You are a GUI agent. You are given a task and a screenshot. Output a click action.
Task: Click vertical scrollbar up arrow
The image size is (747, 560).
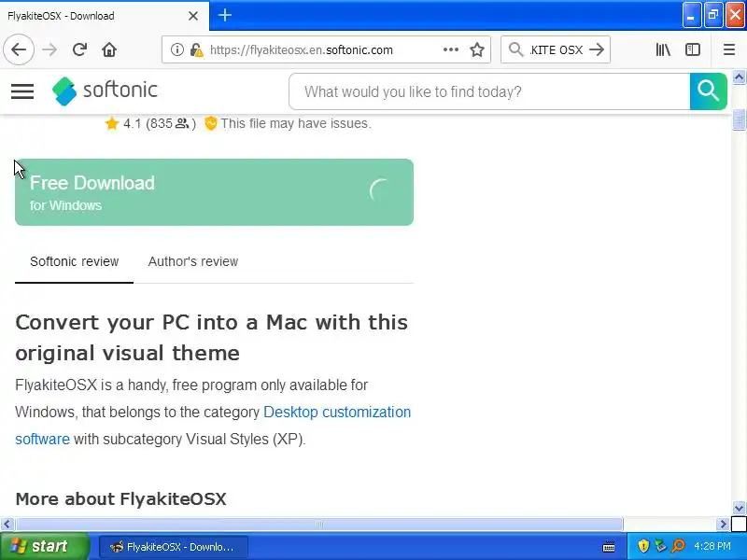pos(739,77)
